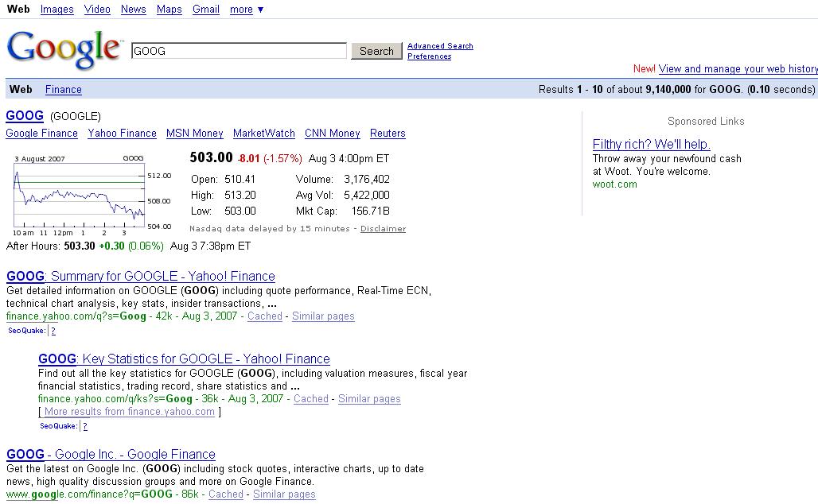Viewport: 818px width, 504px height.
Task: Open Cached link for Yahoo summary result
Action: 264,316
